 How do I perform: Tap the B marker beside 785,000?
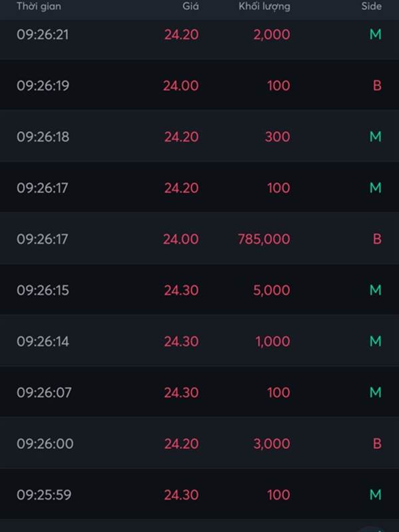377,239
